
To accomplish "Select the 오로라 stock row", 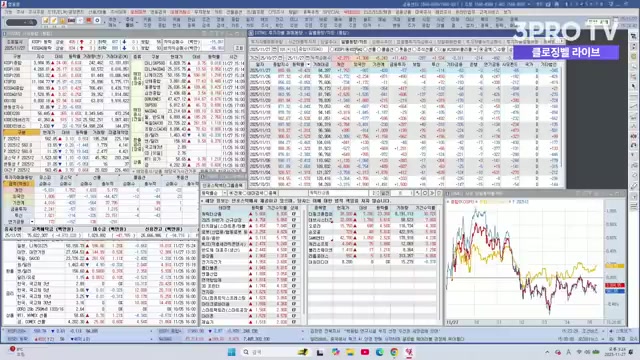I will 372,225.
